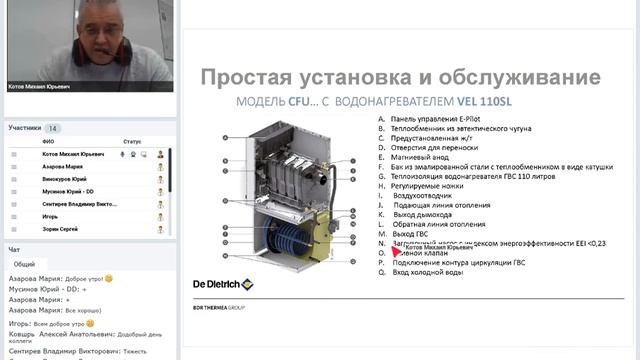Click the participant count badge 14
640x360 pixels.
53,128
